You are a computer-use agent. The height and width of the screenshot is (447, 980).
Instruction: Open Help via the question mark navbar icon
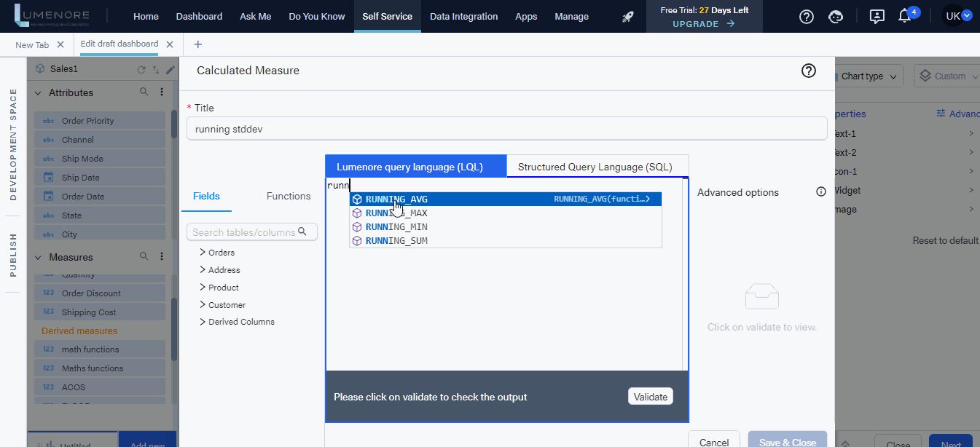pyautogui.click(x=806, y=16)
